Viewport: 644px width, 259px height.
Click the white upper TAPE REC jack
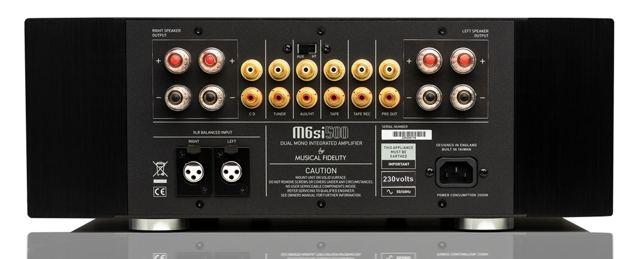pos(361,70)
